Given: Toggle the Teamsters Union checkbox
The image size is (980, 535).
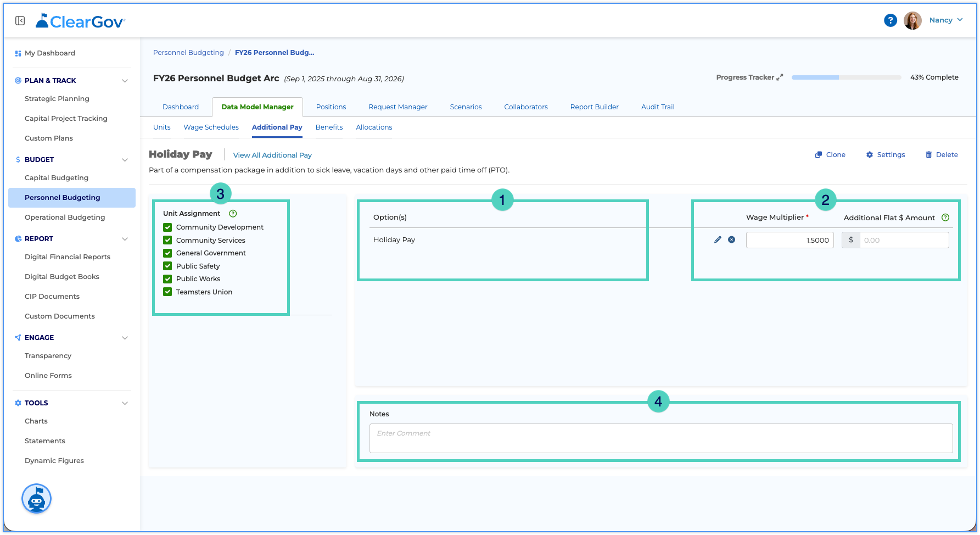Looking at the screenshot, I should [x=167, y=292].
